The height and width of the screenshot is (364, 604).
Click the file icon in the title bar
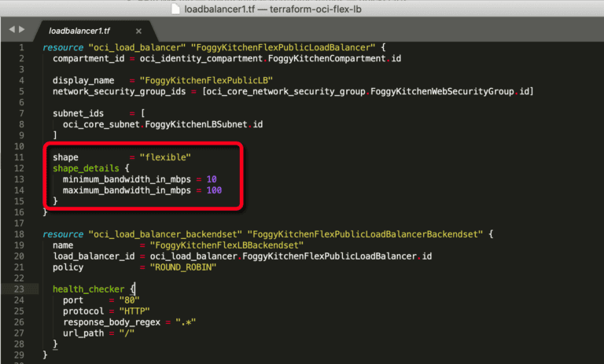pyautogui.click(x=175, y=9)
